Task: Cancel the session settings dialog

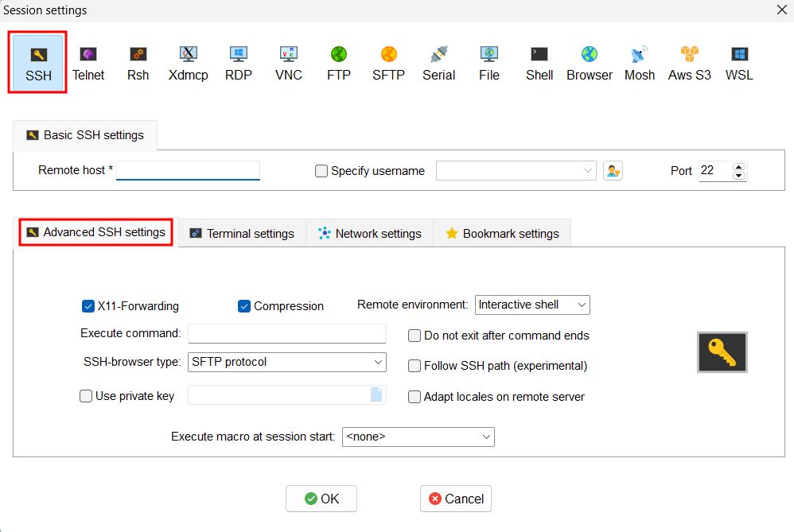Action: click(x=456, y=499)
